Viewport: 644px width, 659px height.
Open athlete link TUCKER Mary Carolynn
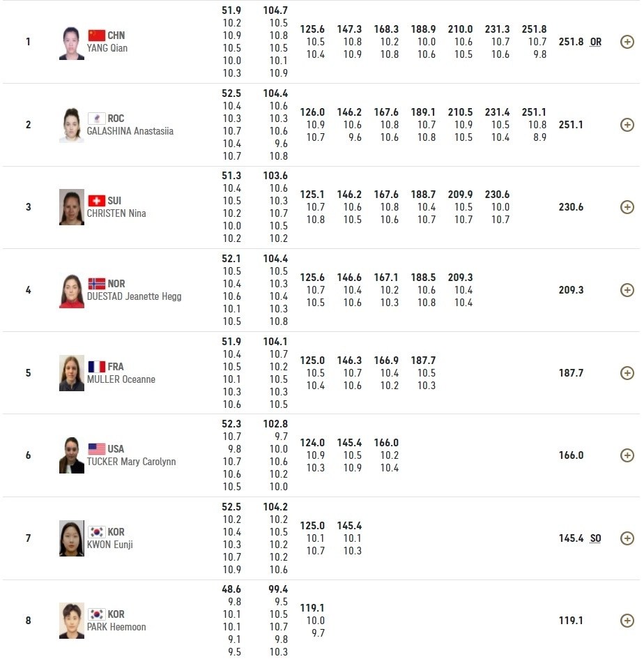[131, 462]
